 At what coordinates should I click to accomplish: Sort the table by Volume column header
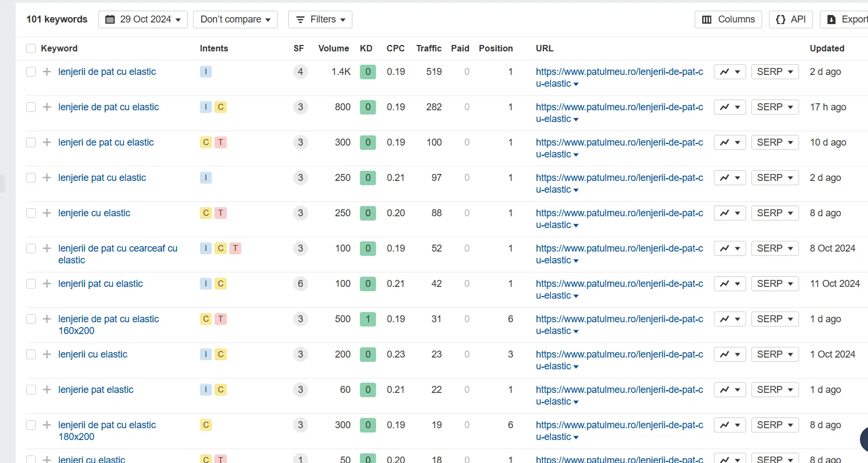click(x=333, y=49)
